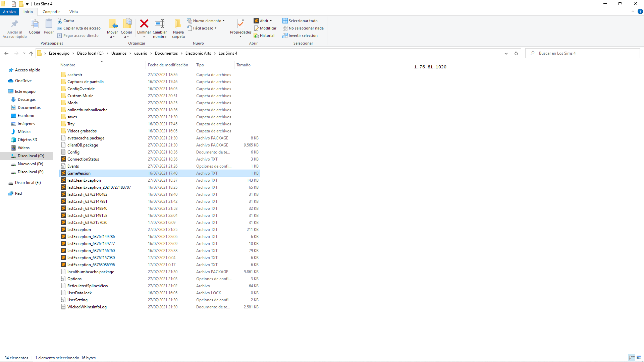Click the Pegar clipboard icon

coord(49,24)
